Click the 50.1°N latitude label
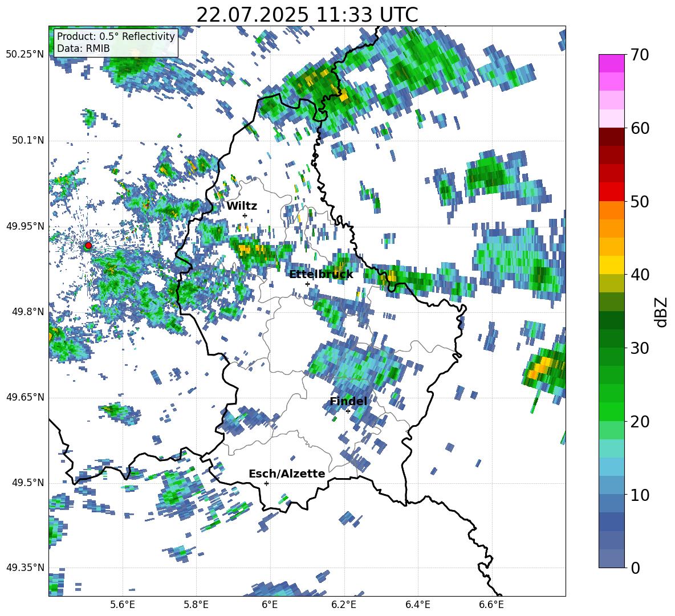Image resolution: width=675 pixels, height=616 pixels. 27,141
